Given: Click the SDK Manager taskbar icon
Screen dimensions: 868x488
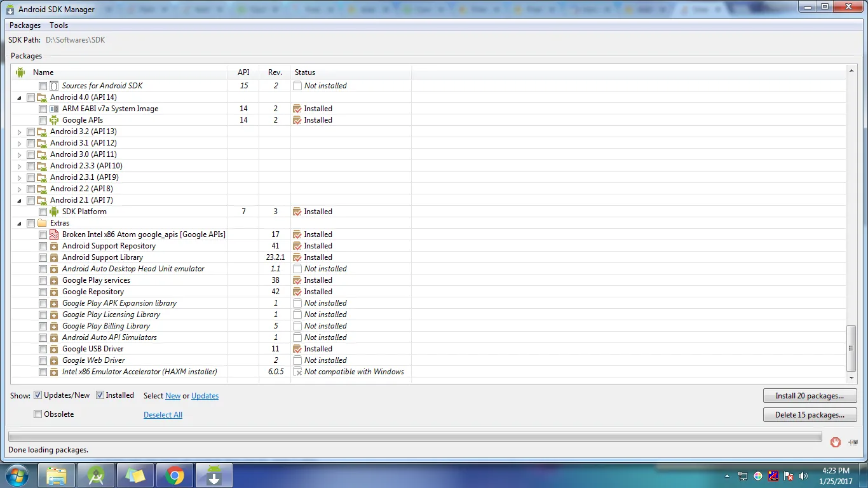Looking at the screenshot, I should [x=214, y=475].
